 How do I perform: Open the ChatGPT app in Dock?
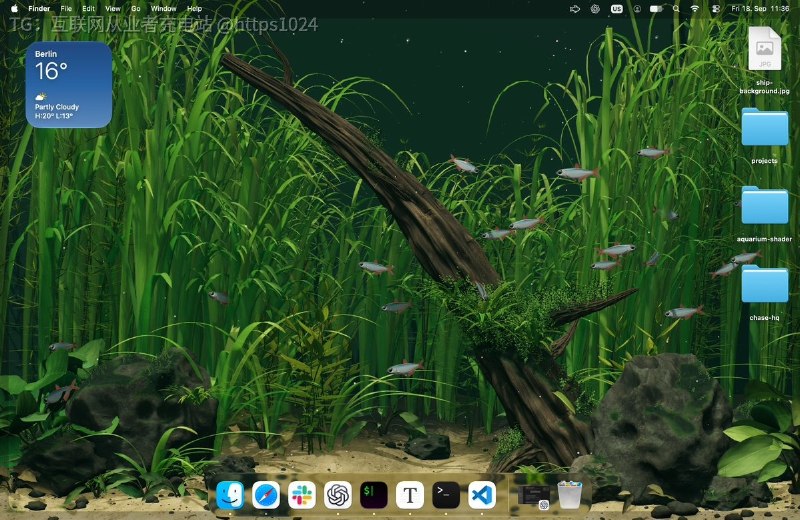(x=338, y=495)
